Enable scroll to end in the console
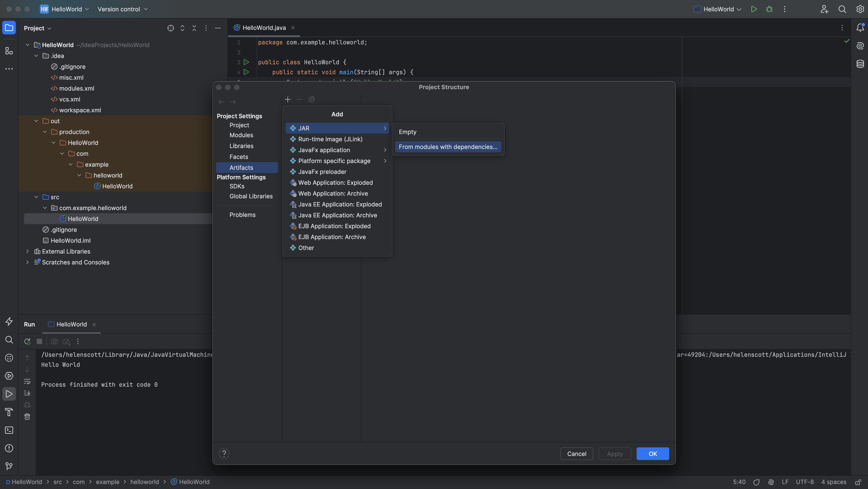This screenshot has height=489, width=868. pos(27,393)
